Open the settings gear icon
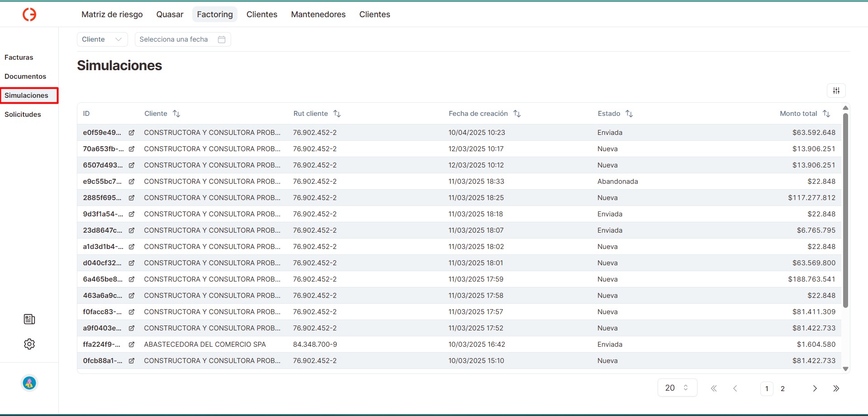This screenshot has width=868, height=416. click(x=29, y=344)
